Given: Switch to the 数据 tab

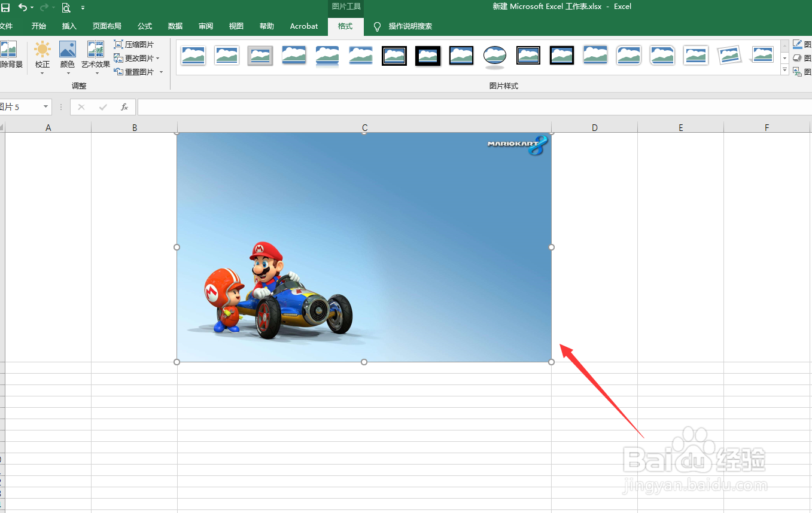Looking at the screenshot, I should (175, 26).
